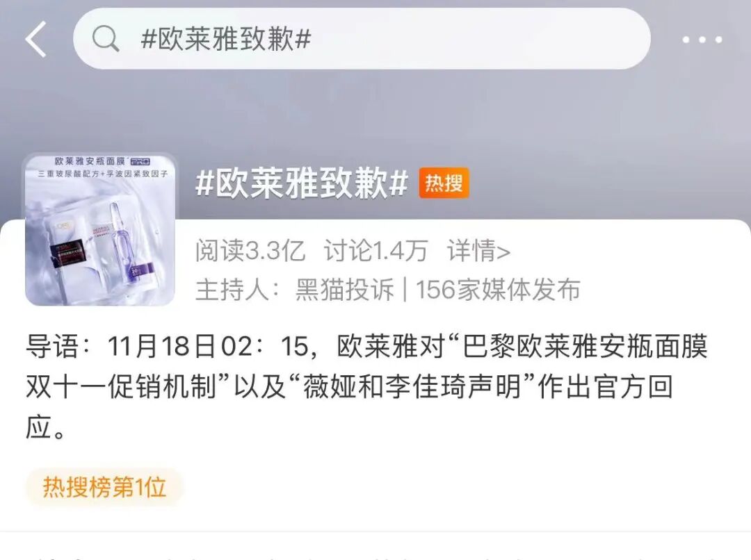Click the 热搜榜第1位 ranking tag

(104, 487)
